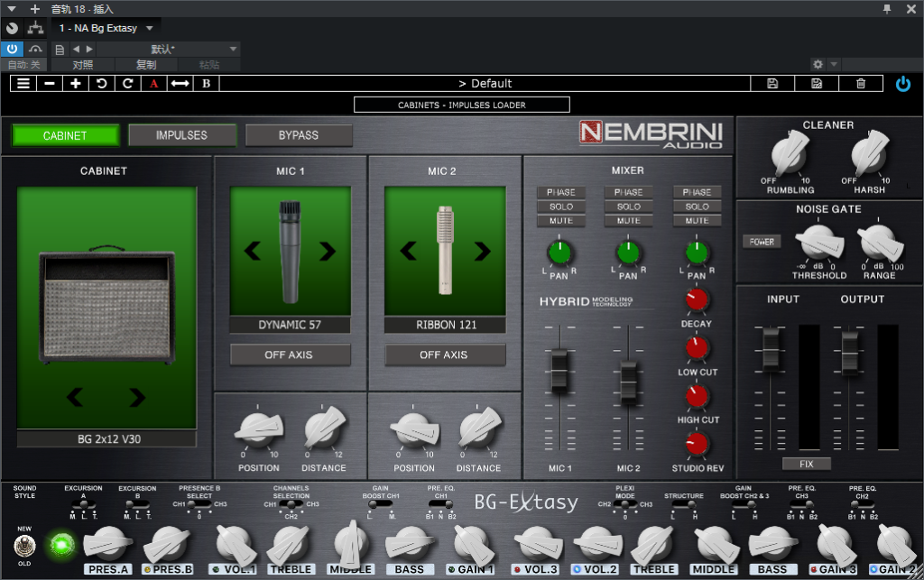Switch Mic 1 to the previous microphone
Screen dimensions: 924x580
coord(253,252)
